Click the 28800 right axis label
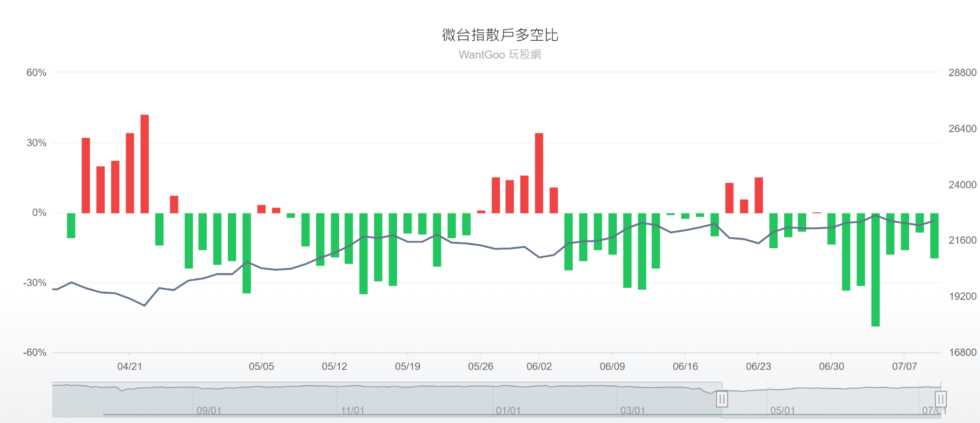The height and width of the screenshot is (423, 980). tap(962, 73)
